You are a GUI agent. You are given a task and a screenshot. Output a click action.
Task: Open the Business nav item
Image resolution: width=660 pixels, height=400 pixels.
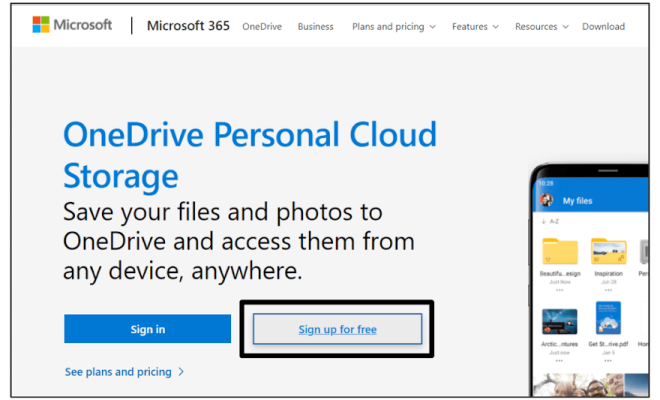coord(315,27)
